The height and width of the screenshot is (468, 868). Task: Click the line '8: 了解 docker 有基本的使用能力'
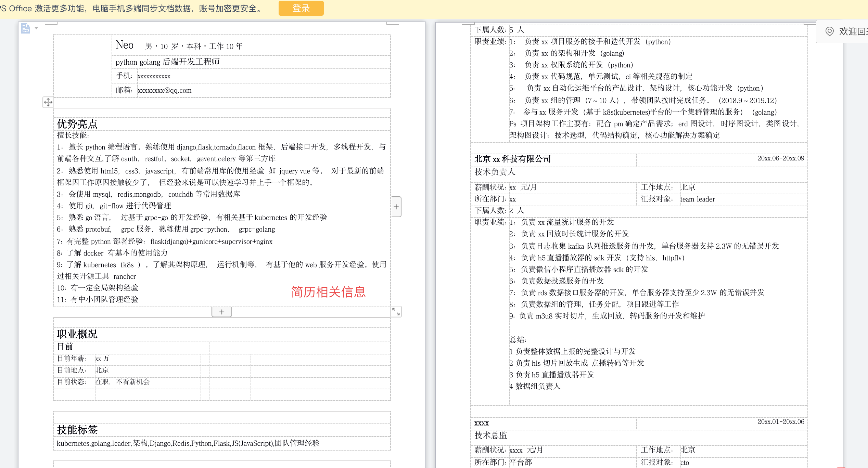[x=112, y=253]
